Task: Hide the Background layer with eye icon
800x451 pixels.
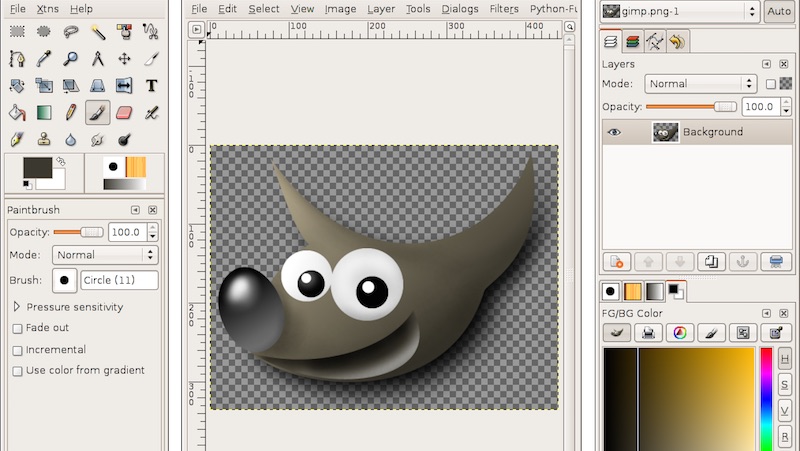Action: click(x=614, y=132)
